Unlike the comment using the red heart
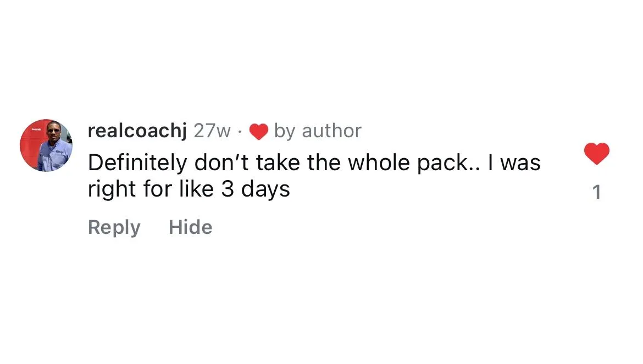 tap(597, 154)
